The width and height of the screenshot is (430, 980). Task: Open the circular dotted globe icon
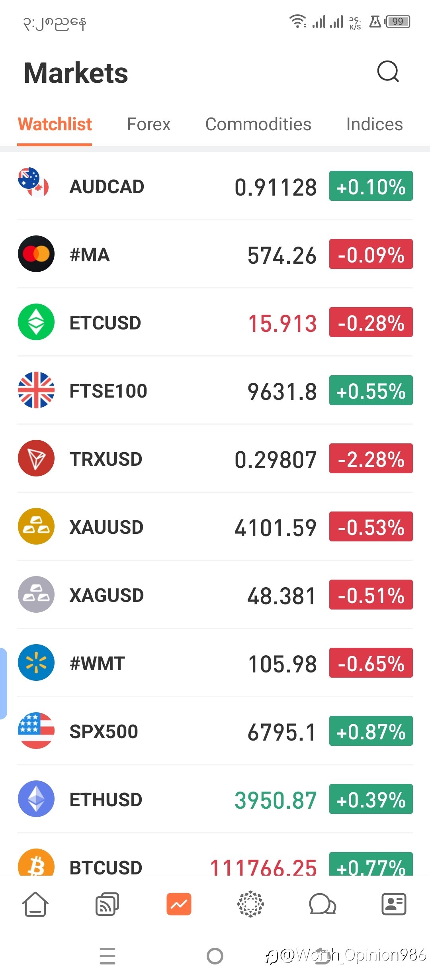[250, 904]
